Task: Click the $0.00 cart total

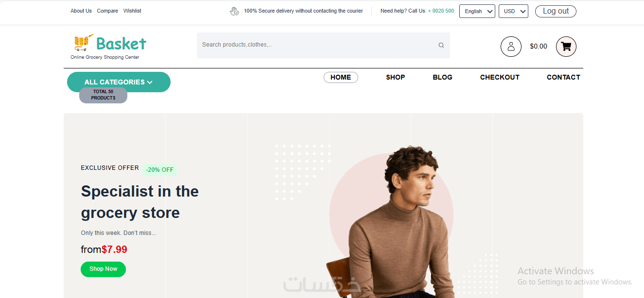Action: 539,47
